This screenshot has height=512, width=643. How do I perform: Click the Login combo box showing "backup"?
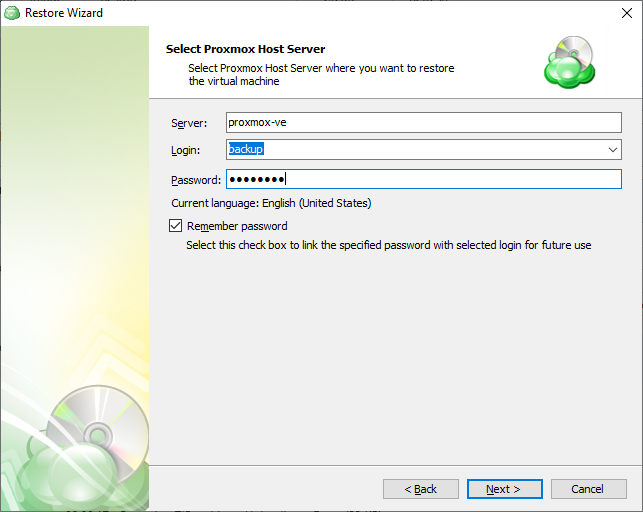[415, 150]
